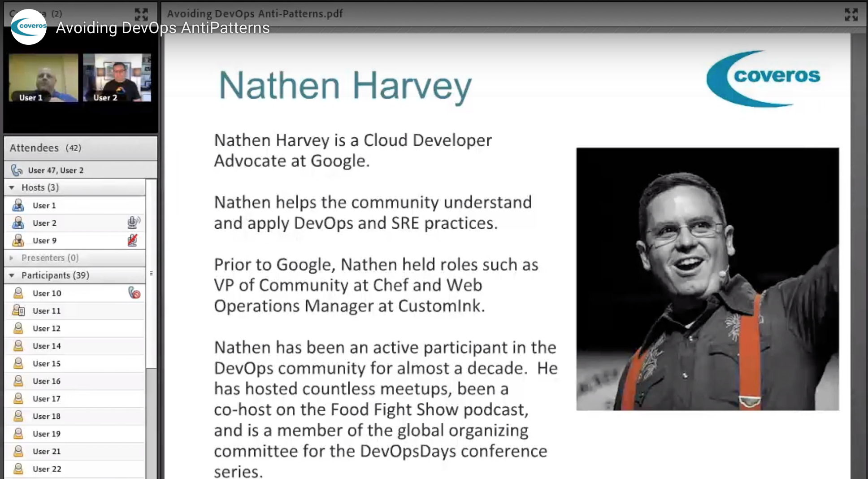868x479 pixels.
Task: Click User 9 host avatar icon
Action: click(18, 240)
